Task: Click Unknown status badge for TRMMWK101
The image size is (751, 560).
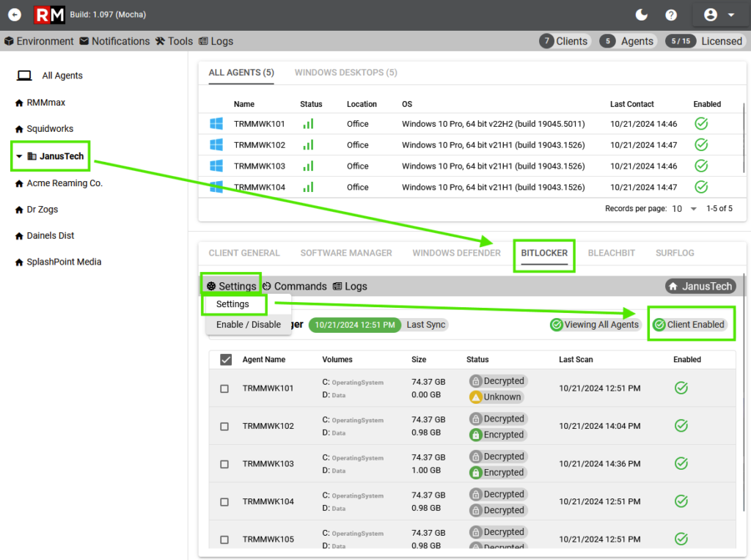Action: pos(496,397)
